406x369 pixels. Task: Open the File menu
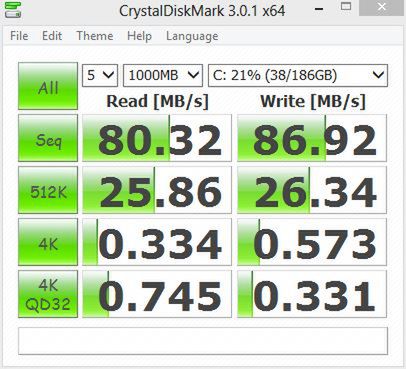click(19, 36)
